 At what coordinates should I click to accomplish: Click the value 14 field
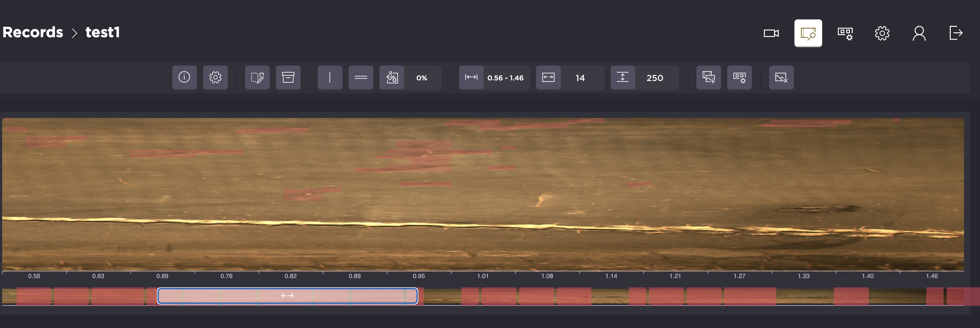pyautogui.click(x=580, y=78)
